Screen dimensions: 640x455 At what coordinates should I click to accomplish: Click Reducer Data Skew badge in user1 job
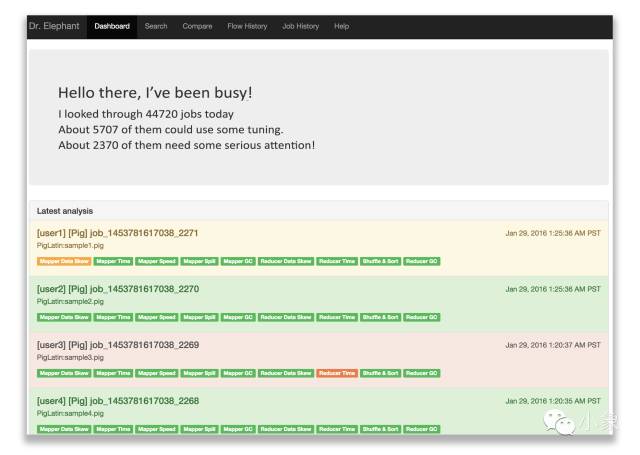286,261
